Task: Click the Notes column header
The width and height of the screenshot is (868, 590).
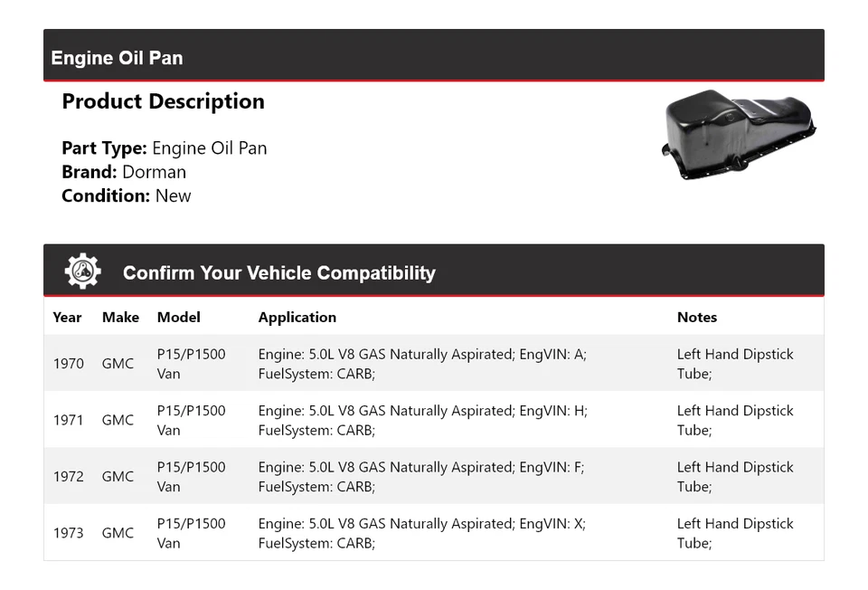Action: (696, 318)
